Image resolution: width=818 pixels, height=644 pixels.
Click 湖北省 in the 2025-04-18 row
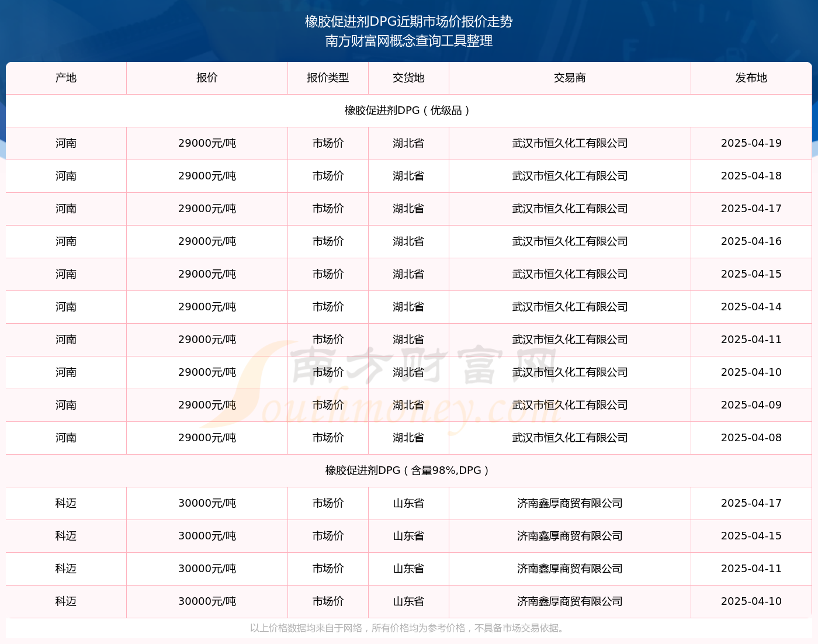(408, 176)
